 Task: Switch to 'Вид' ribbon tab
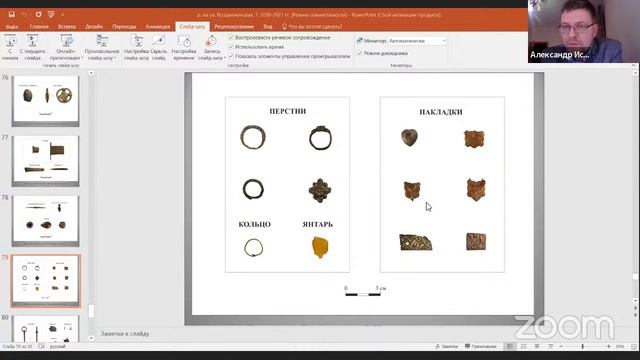point(268,27)
